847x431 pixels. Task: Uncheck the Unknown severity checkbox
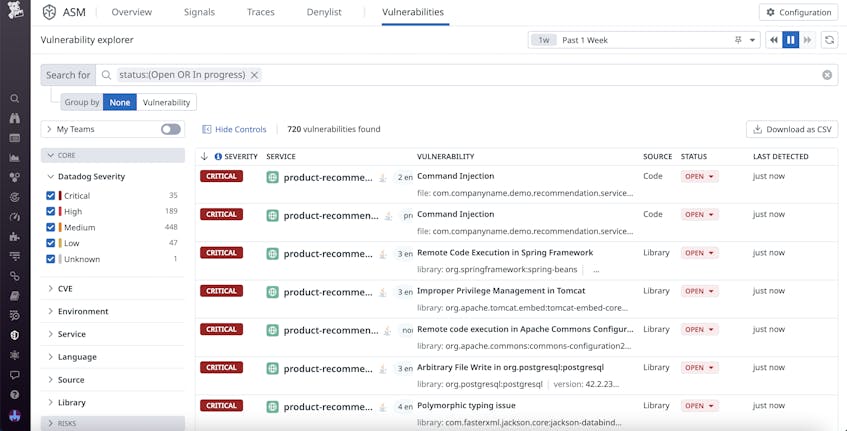click(51, 259)
